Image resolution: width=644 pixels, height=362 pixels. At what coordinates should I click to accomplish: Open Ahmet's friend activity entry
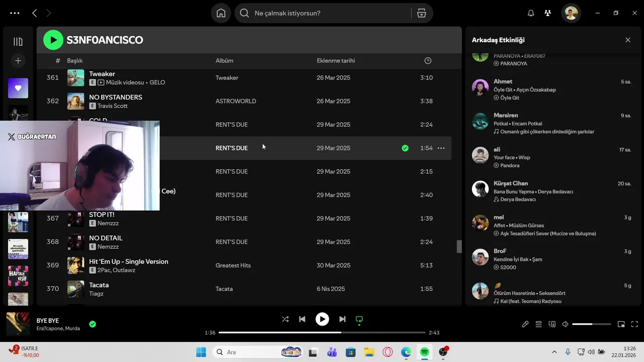click(x=552, y=89)
